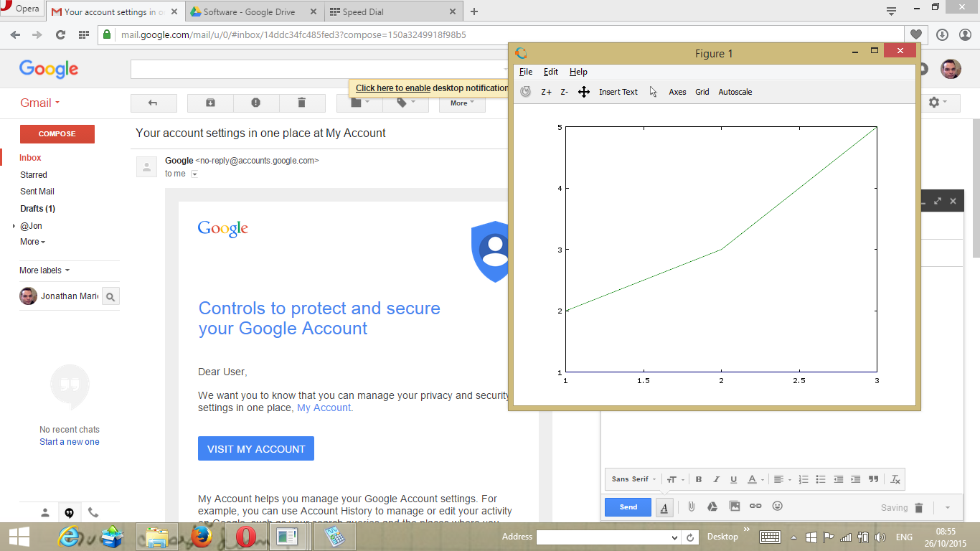This screenshot has height=551, width=980.
Task: Click the insert link icon in compose
Action: [x=755, y=507]
